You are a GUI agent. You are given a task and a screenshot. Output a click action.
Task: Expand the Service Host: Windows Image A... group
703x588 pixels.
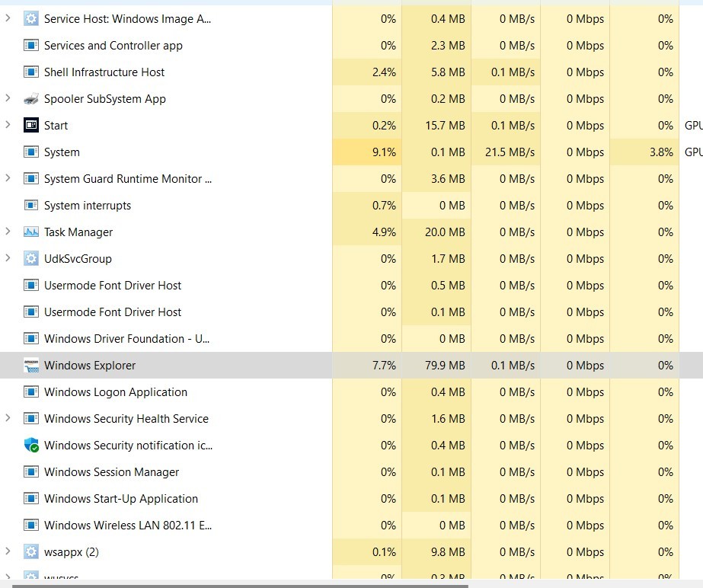point(8,18)
